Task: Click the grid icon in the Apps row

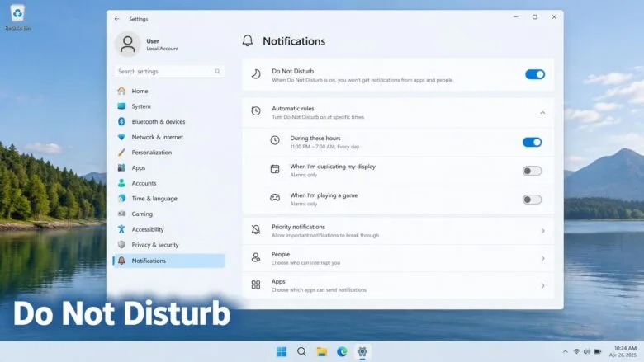Action: click(256, 284)
